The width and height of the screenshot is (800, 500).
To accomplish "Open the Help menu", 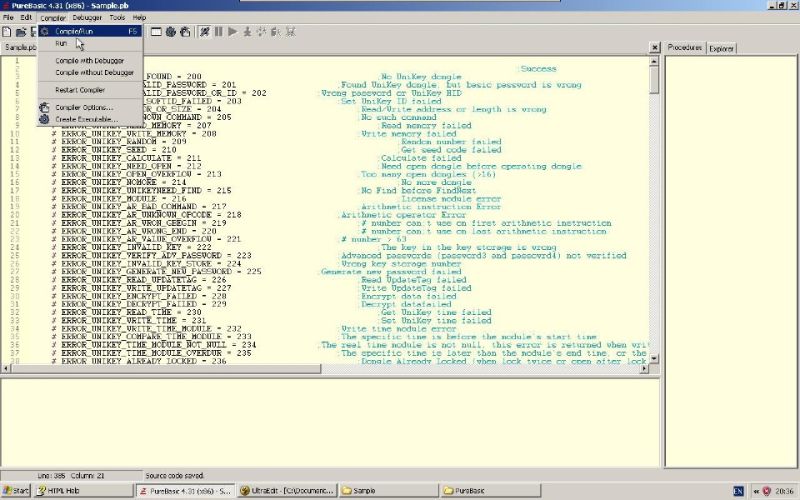I will click(139, 17).
